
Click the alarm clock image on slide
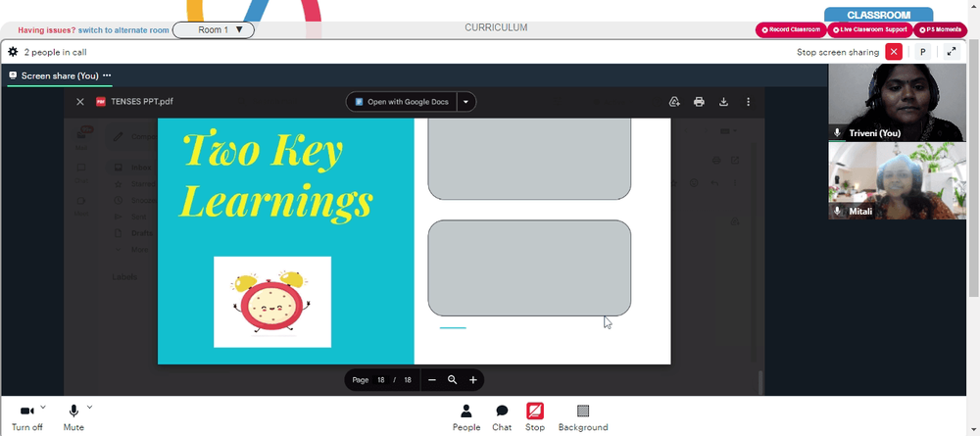click(x=272, y=302)
